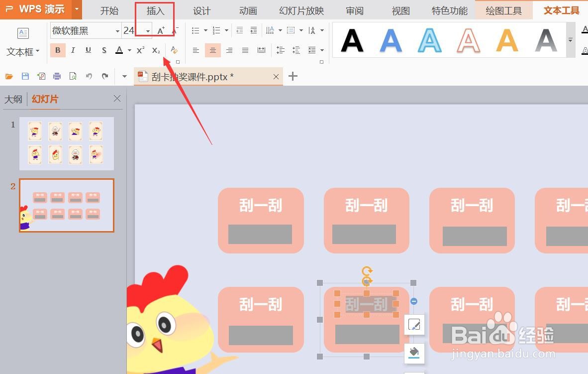Click print icon

pyautogui.click(x=57, y=77)
